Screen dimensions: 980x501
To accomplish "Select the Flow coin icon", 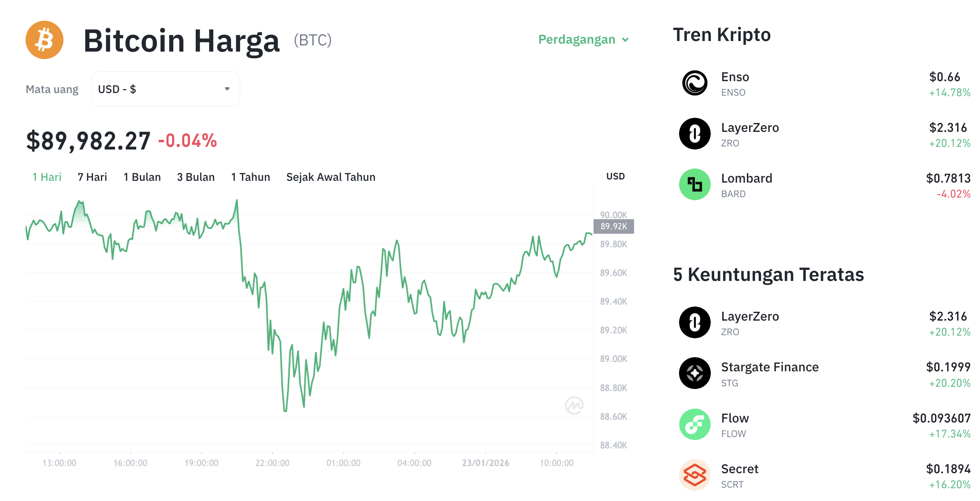I will pos(695,424).
